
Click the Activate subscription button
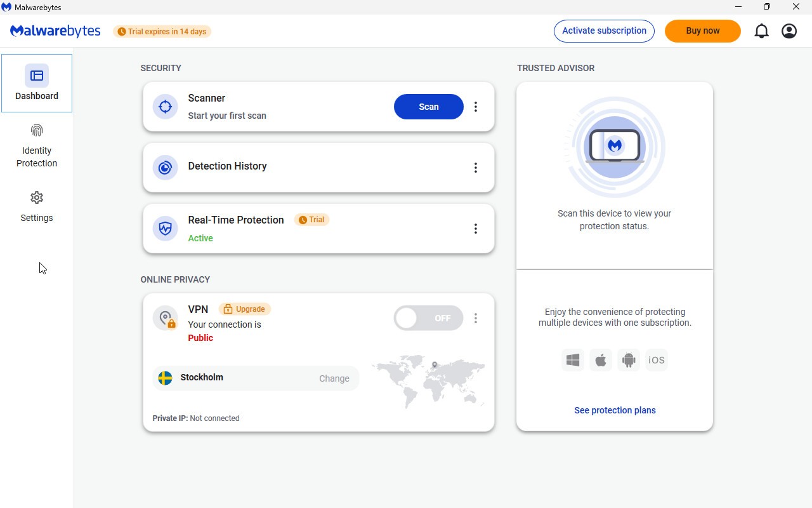click(x=604, y=31)
